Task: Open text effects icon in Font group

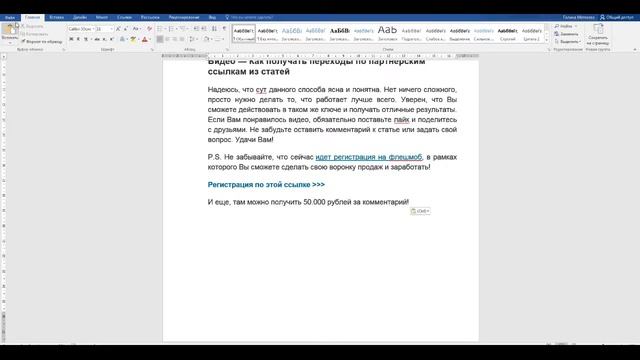Action: point(122,39)
